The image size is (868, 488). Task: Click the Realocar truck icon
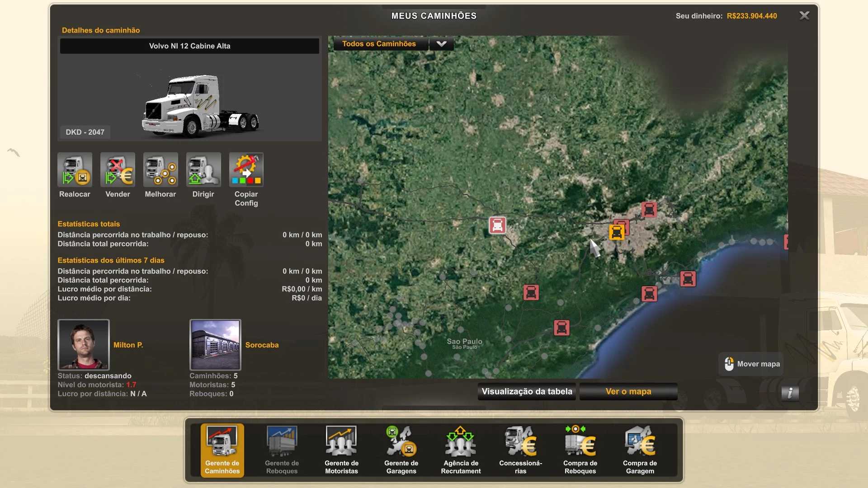(75, 170)
